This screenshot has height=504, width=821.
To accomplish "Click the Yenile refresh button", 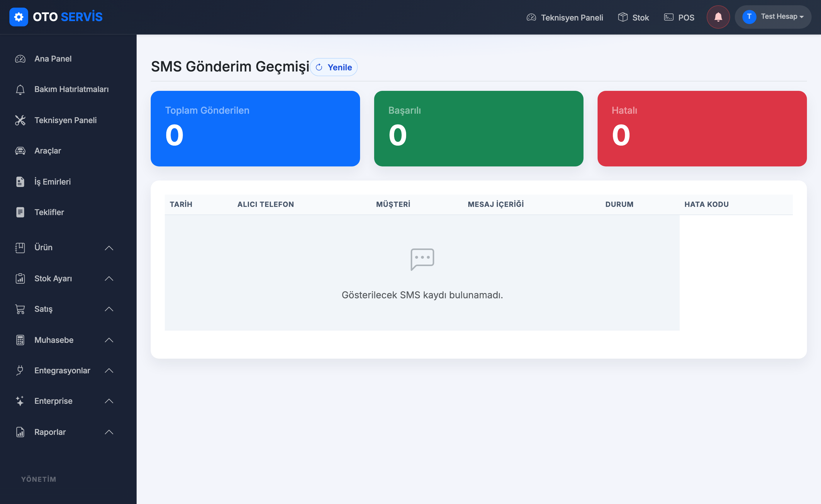I will tap(333, 67).
